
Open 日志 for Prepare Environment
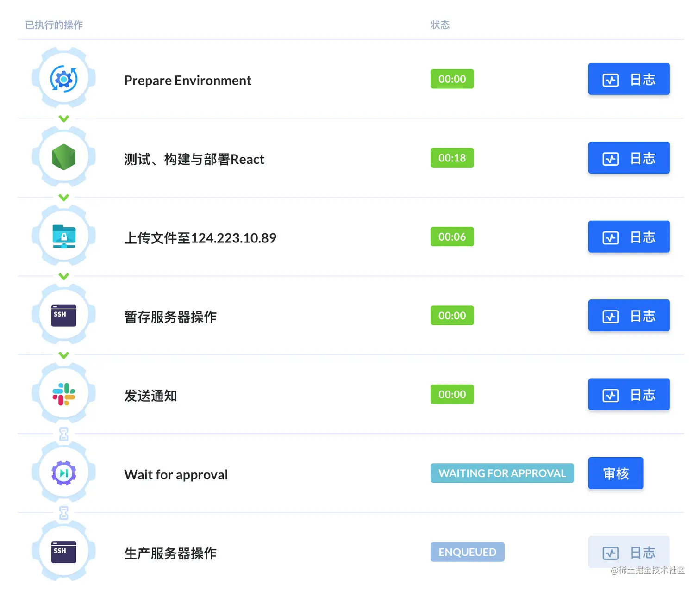click(629, 79)
